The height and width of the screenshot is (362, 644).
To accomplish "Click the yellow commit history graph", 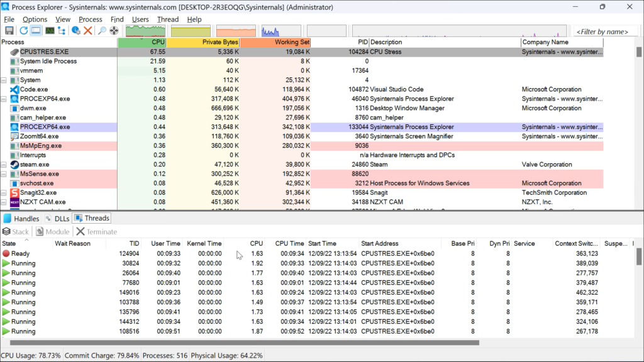I will pyautogui.click(x=191, y=31).
